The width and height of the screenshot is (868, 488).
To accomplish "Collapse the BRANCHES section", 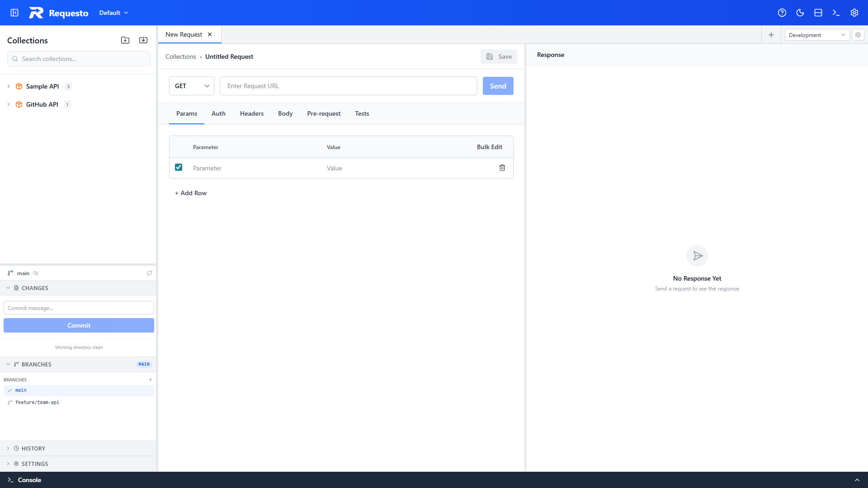I will (78, 364).
